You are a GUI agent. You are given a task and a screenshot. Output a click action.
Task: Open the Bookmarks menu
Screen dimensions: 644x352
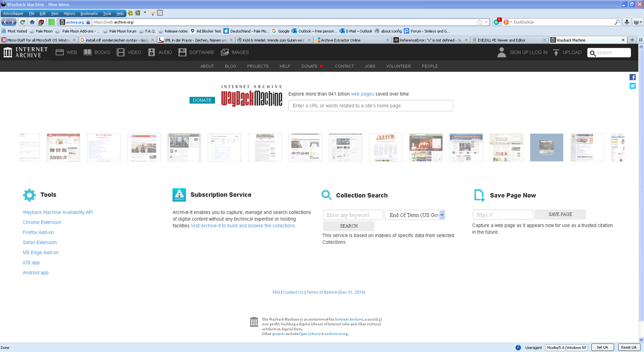pyautogui.click(x=89, y=14)
